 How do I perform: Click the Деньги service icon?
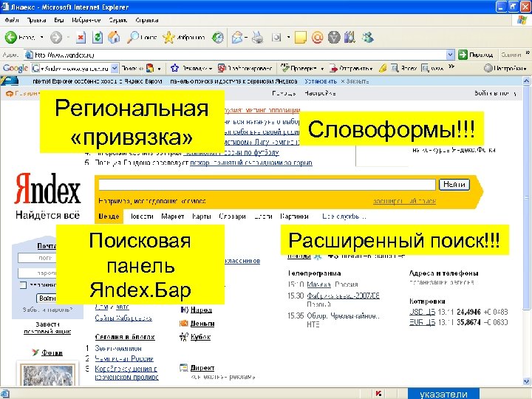click(x=183, y=324)
